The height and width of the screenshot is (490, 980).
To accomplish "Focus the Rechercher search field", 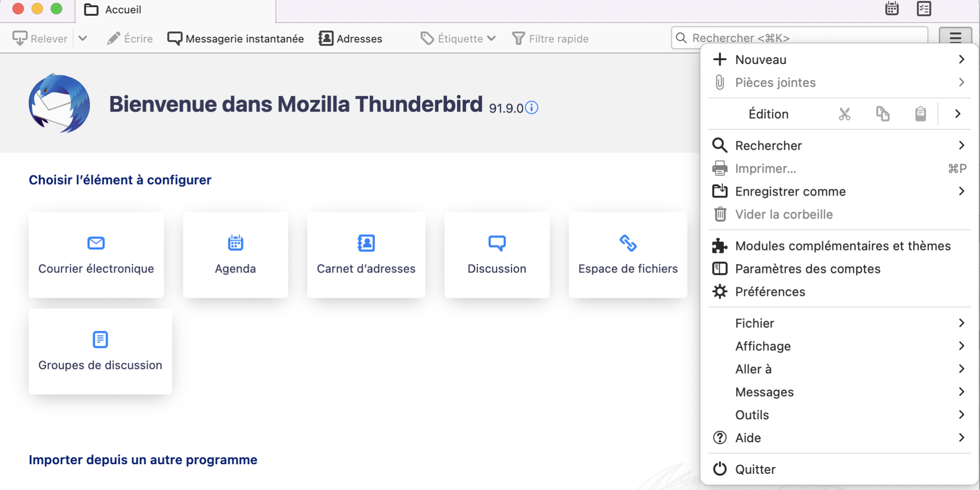I will click(x=800, y=38).
